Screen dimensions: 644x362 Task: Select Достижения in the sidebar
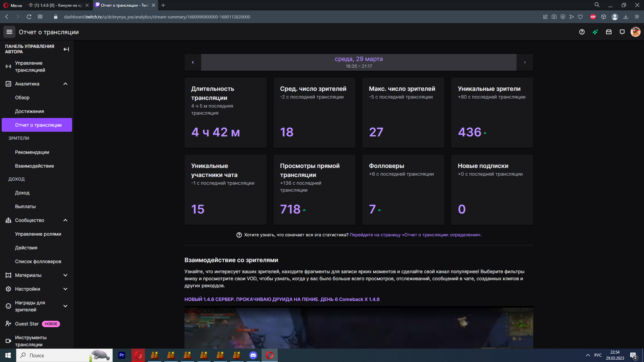coord(30,111)
